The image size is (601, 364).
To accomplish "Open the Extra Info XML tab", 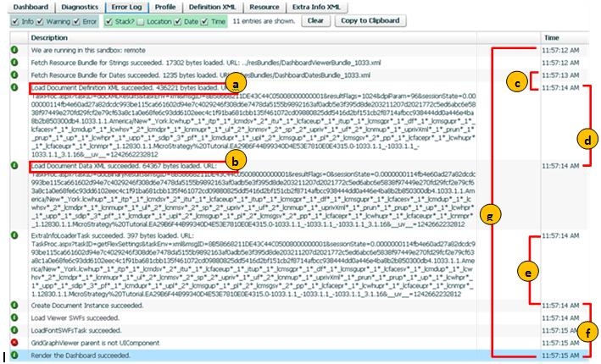I will coord(316,7).
